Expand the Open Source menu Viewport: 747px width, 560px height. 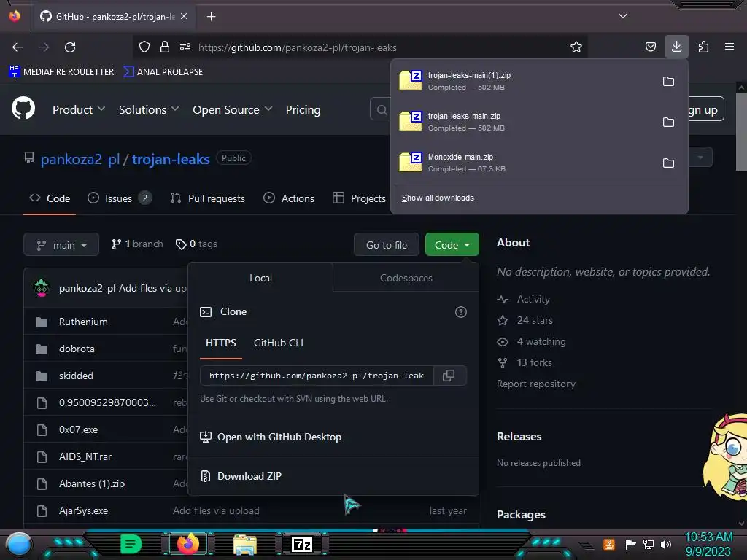[x=233, y=109]
